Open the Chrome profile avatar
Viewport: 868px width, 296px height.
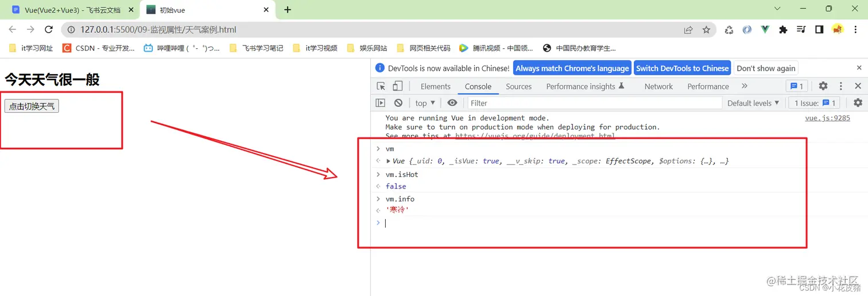click(x=838, y=30)
